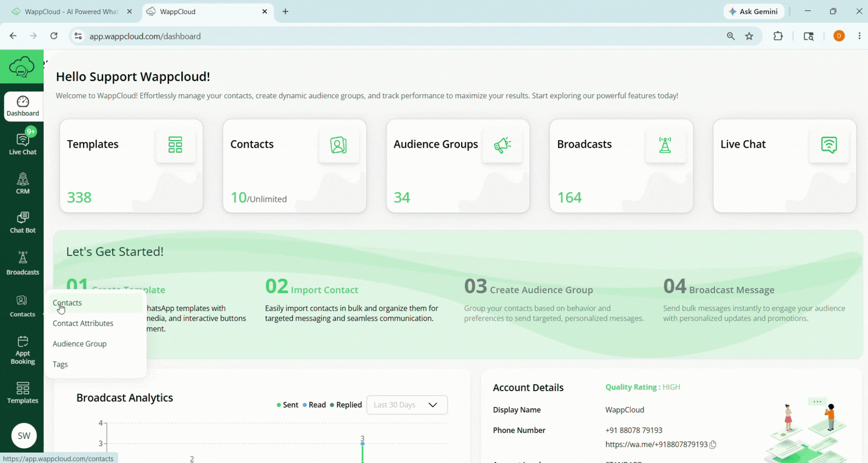Click the Let's Get Started! heading
Screen dimensions: 868x463
[115, 252]
